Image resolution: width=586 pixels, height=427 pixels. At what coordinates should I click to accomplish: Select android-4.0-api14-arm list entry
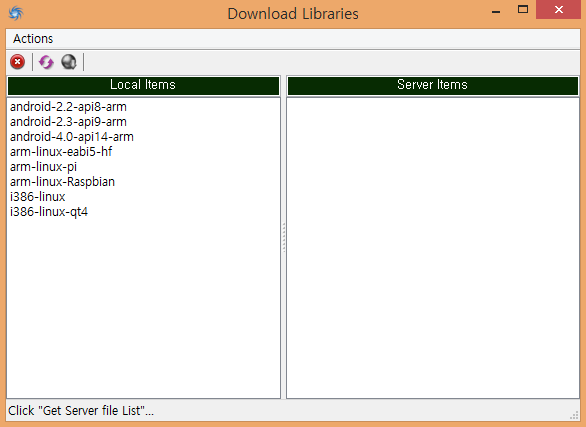coord(71,137)
